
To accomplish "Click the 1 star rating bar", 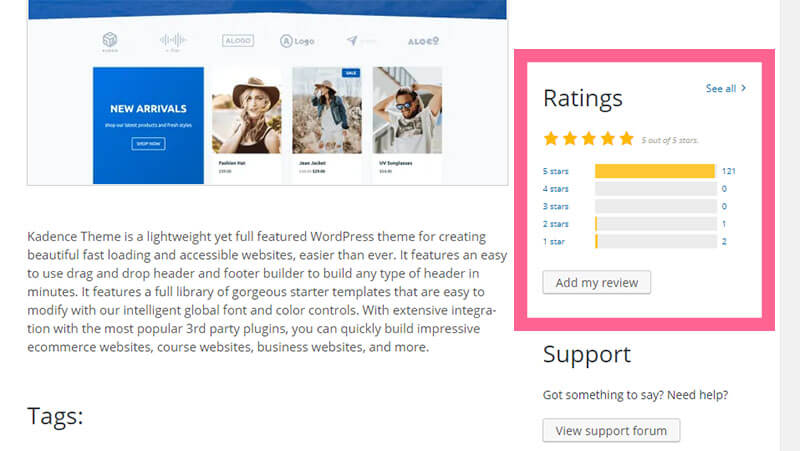I will click(x=656, y=241).
